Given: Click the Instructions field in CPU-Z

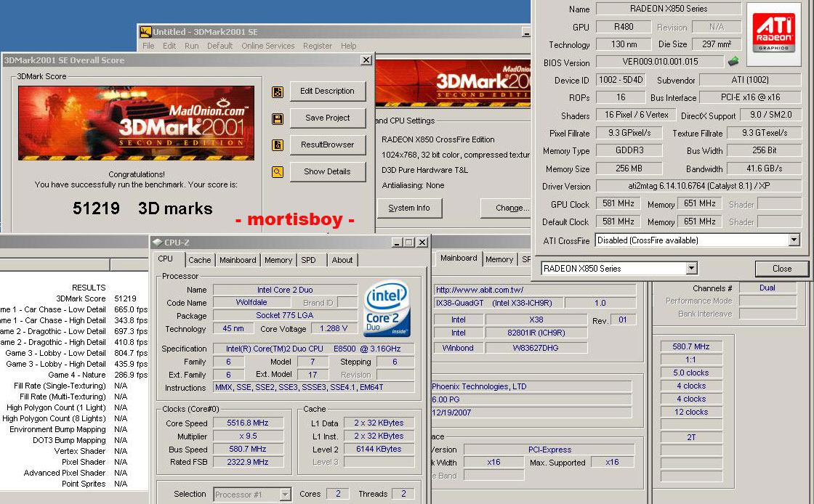Looking at the screenshot, I should (313, 387).
